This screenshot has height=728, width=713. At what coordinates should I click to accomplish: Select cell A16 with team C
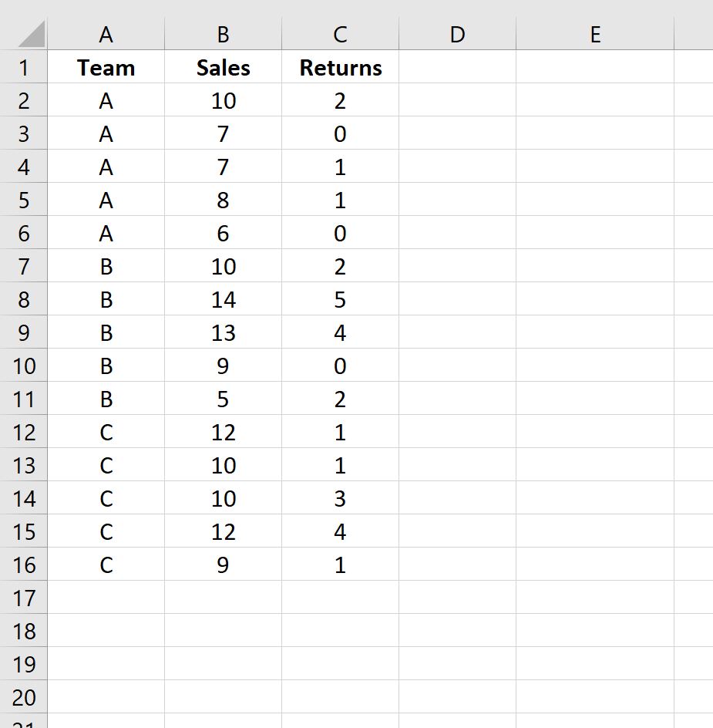pos(106,565)
